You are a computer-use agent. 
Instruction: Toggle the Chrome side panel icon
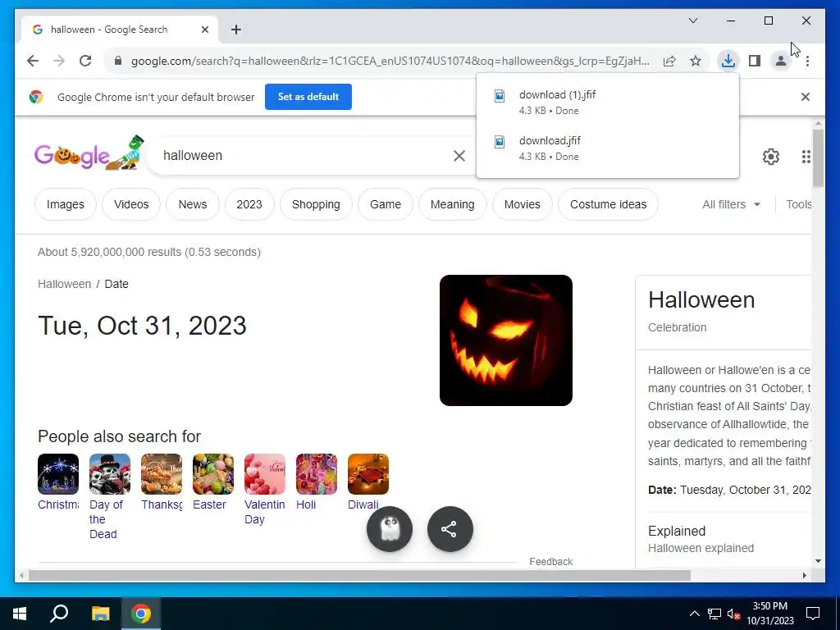tap(755, 61)
